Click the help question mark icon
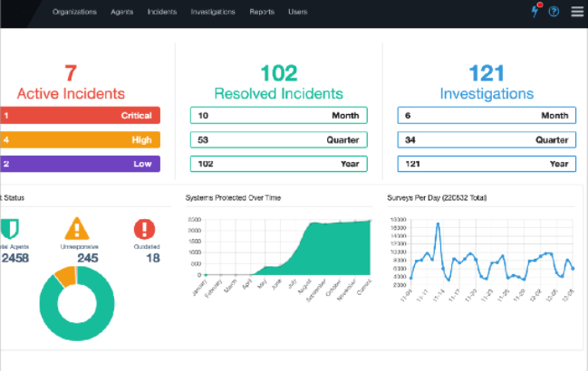This screenshot has width=588, height=371. pos(554,12)
